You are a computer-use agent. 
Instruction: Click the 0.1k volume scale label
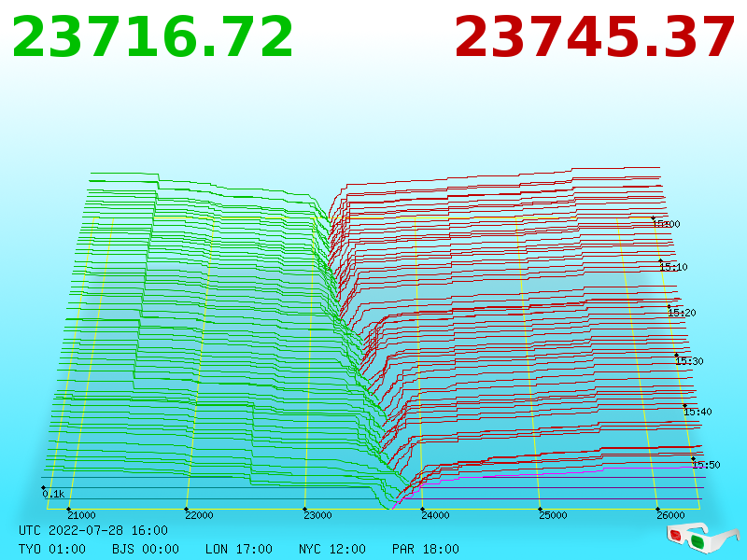53,495
